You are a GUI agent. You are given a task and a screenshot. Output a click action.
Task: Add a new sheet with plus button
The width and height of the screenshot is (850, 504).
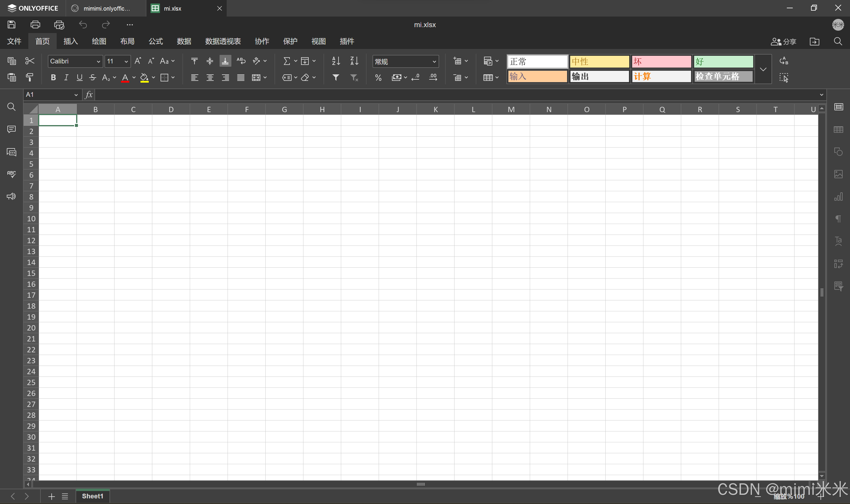(51, 496)
